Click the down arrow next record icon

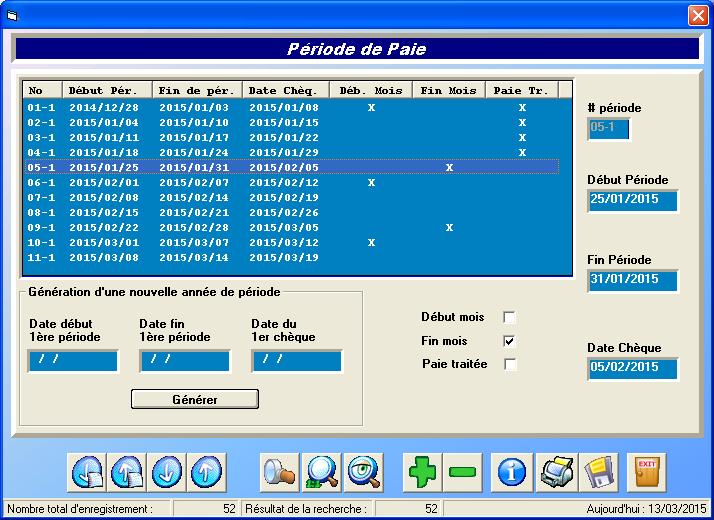point(166,471)
